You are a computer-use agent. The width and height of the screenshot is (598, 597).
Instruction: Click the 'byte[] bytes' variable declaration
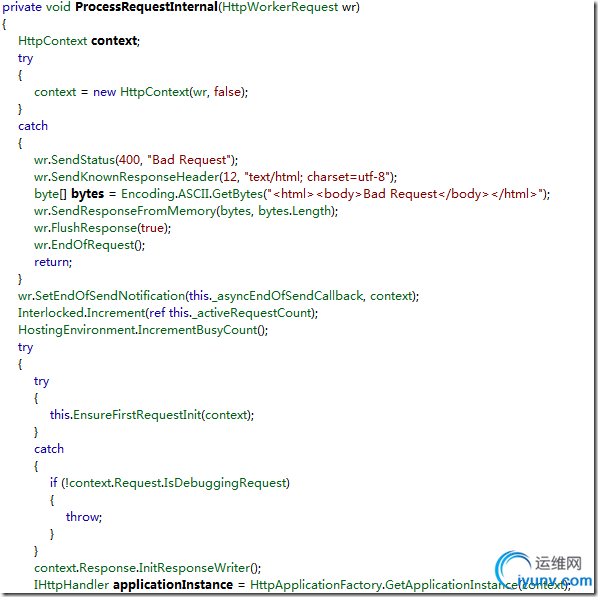pos(69,194)
